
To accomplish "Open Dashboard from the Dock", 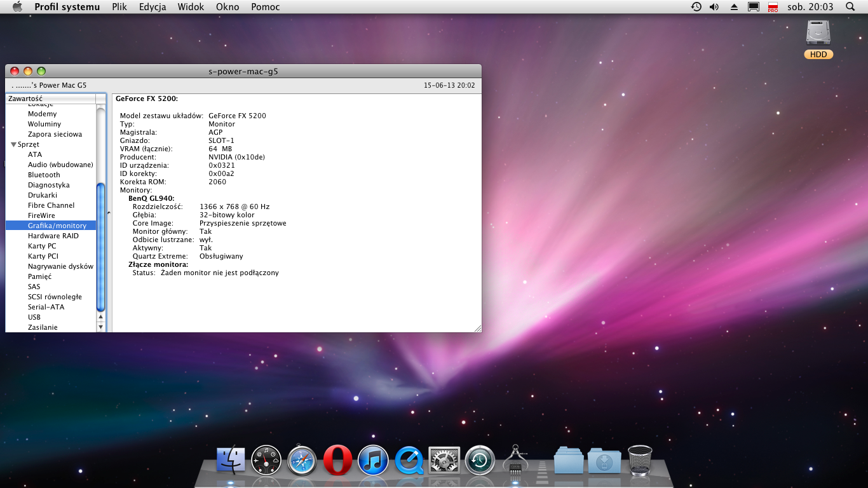I will [266, 461].
